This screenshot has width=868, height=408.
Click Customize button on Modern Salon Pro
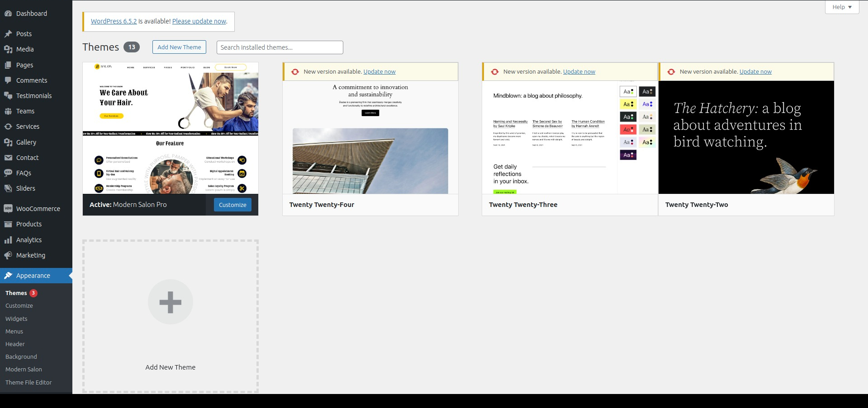[x=232, y=205]
